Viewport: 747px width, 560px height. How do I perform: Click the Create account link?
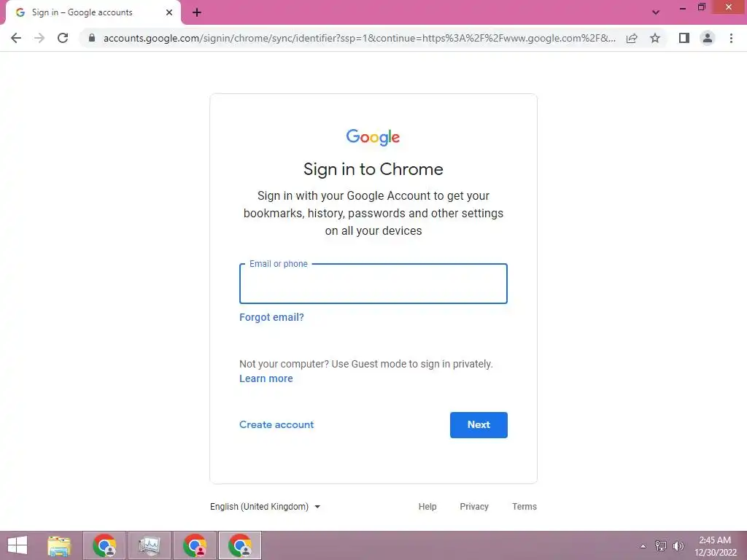[x=276, y=425]
